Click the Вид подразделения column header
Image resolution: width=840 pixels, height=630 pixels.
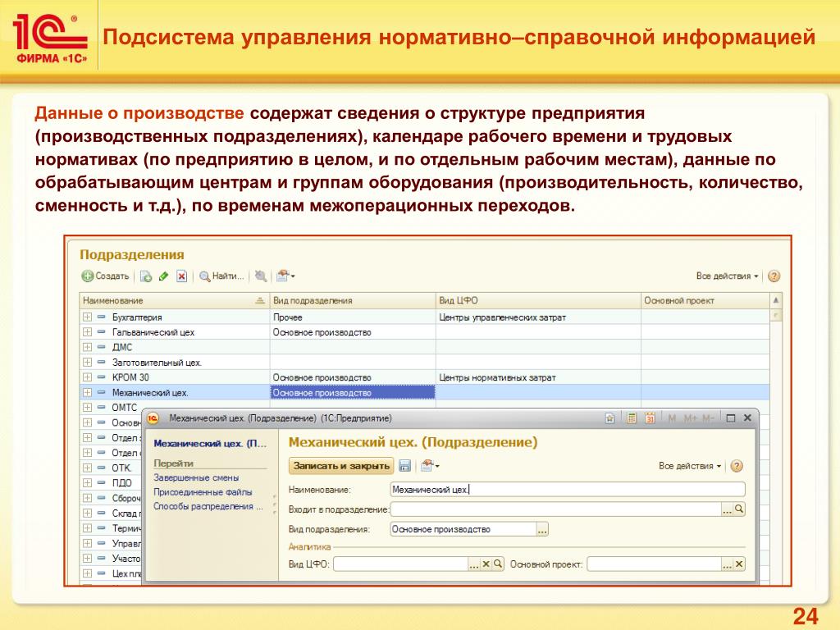[353, 300]
